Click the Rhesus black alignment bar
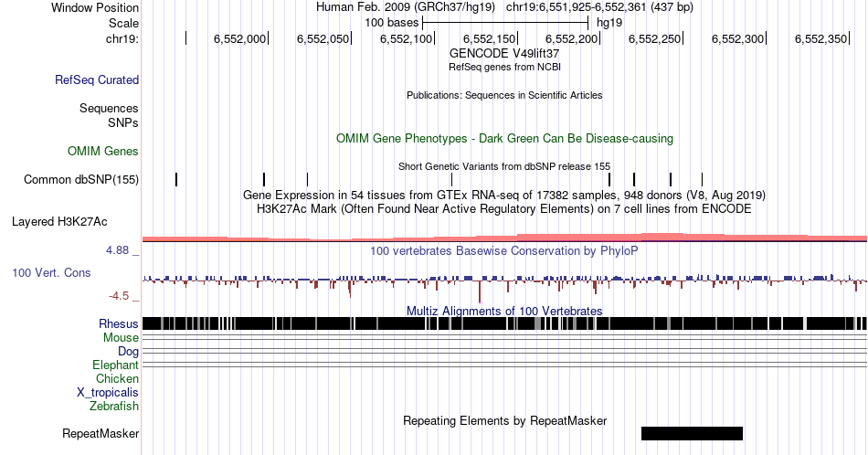The height and width of the screenshot is (455, 868). [x=504, y=323]
